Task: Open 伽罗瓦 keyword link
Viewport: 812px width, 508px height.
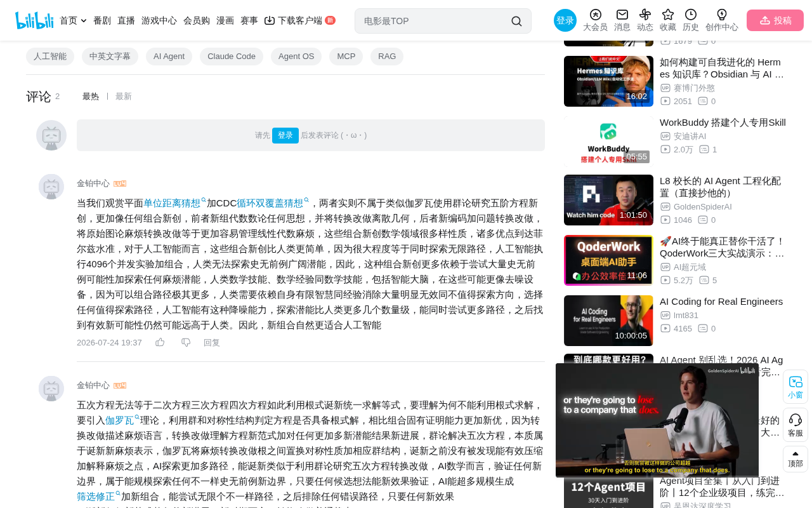Action: 122,420
